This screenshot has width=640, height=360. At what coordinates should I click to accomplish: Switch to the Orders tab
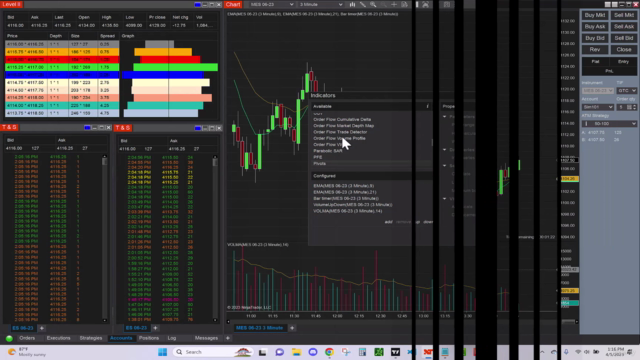point(27,338)
